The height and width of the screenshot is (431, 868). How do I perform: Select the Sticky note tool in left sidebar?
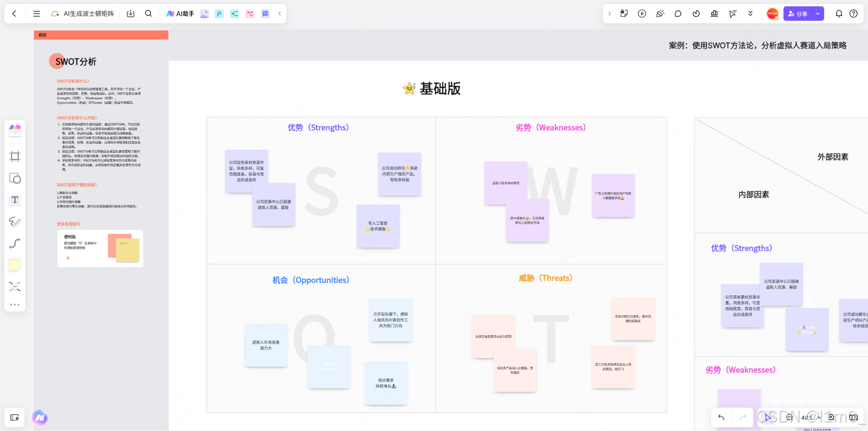[15, 265]
